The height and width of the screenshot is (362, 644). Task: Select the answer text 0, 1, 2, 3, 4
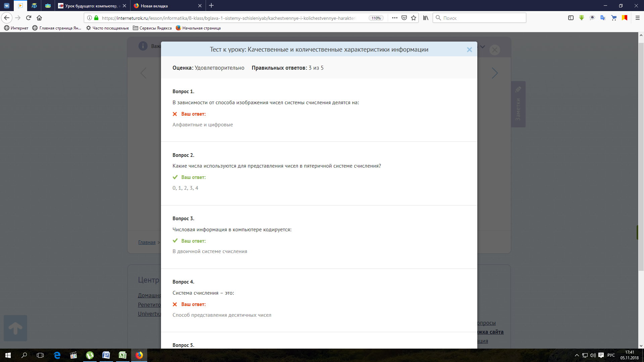click(x=185, y=188)
